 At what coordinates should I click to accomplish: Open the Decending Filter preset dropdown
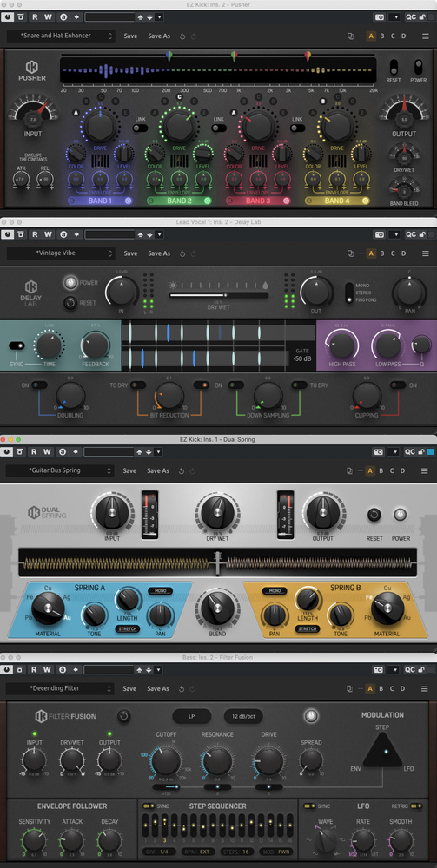(x=60, y=688)
